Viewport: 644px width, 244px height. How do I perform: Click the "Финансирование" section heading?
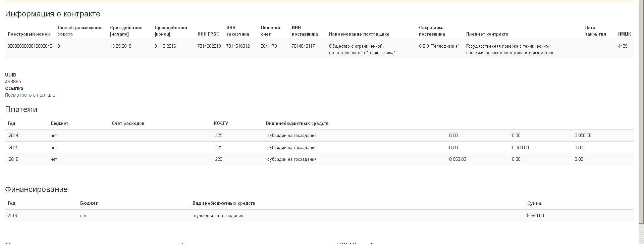coord(36,189)
